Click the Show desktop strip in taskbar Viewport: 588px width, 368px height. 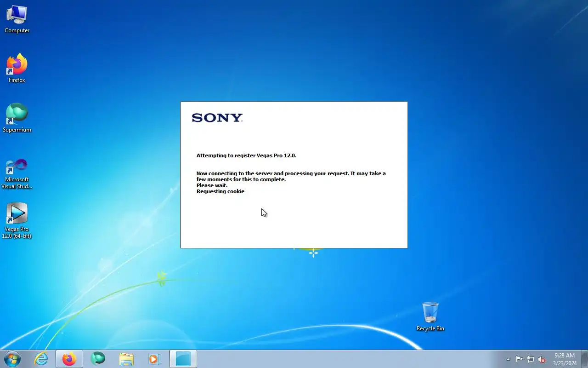pyautogui.click(x=584, y=359)
